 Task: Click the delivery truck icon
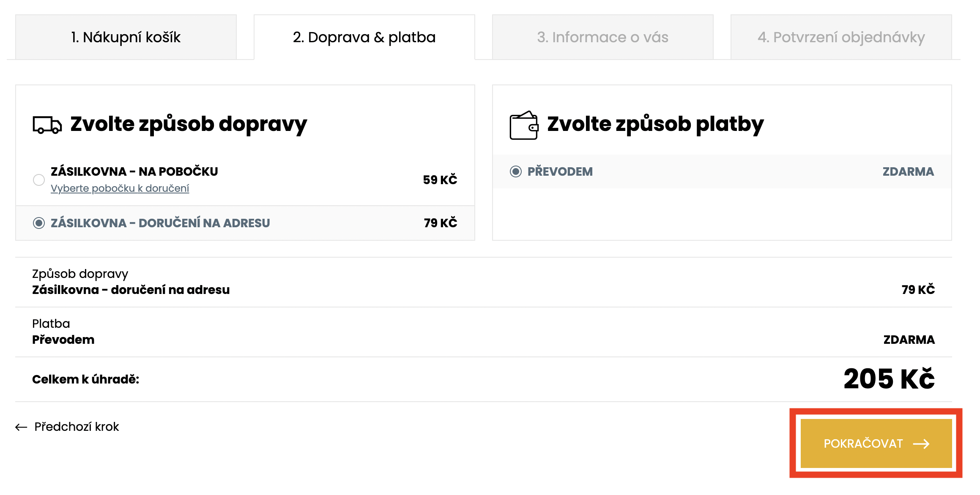tap(47, 125)
